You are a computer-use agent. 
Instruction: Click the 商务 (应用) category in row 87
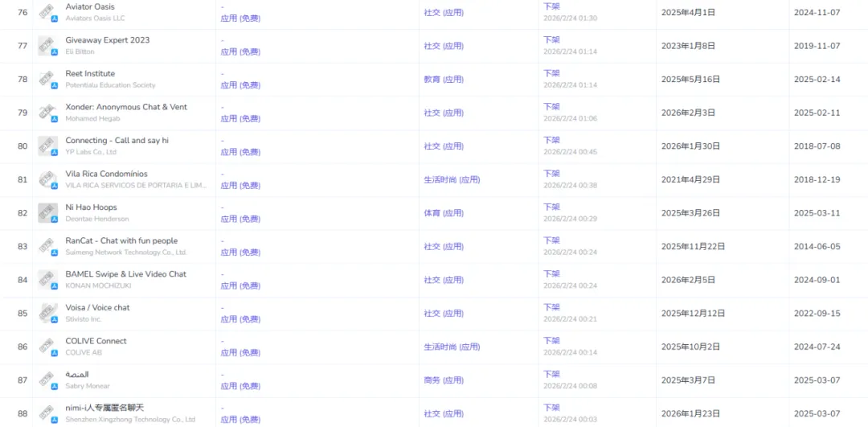[x=444, y=380]
